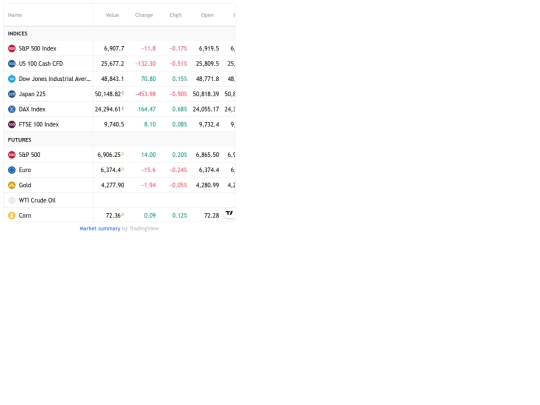Click the value 24,294.61

(108, 109)
